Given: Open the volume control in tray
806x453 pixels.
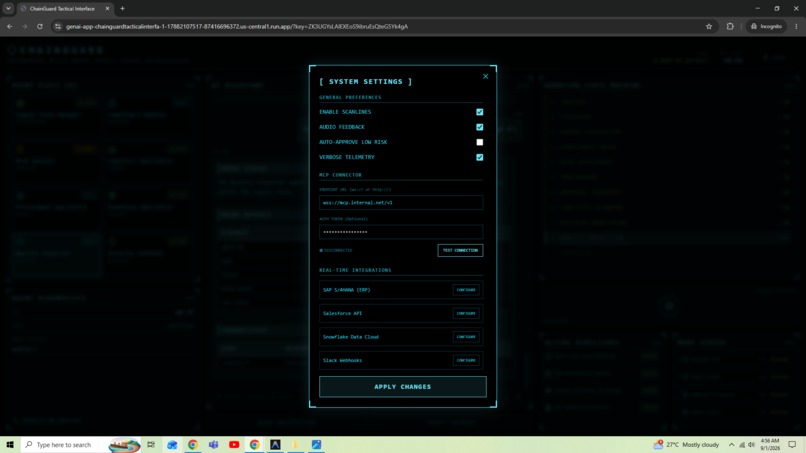Looking at the screenshot, I should coord(751,445).
